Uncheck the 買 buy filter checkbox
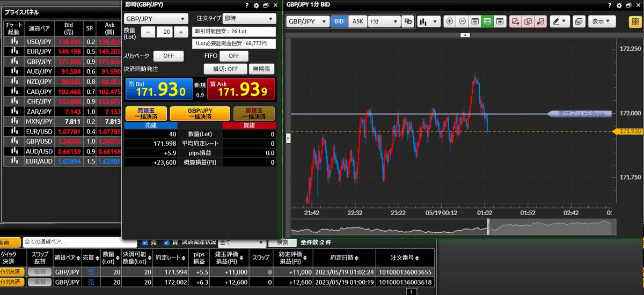This screenshot has height=295, width=644. click(167, 242)
